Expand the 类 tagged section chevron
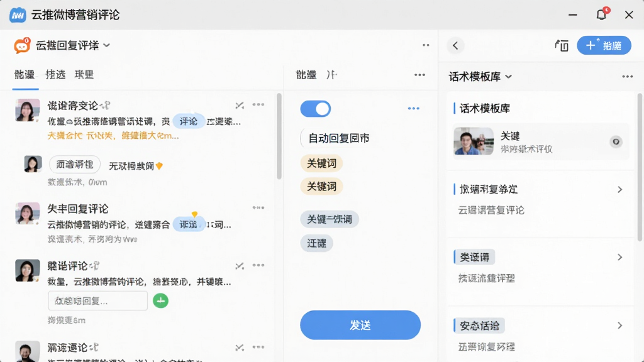 point(619,257)
